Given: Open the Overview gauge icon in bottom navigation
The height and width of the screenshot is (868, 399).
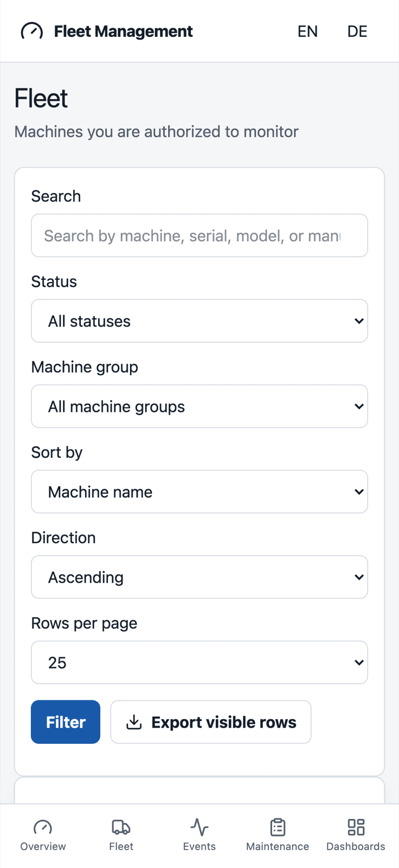Looking at the screenshot, I should [43, 827].
